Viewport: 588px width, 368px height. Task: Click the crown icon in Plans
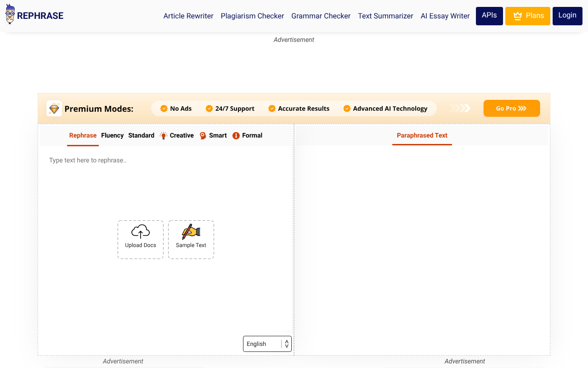(518, 16)
